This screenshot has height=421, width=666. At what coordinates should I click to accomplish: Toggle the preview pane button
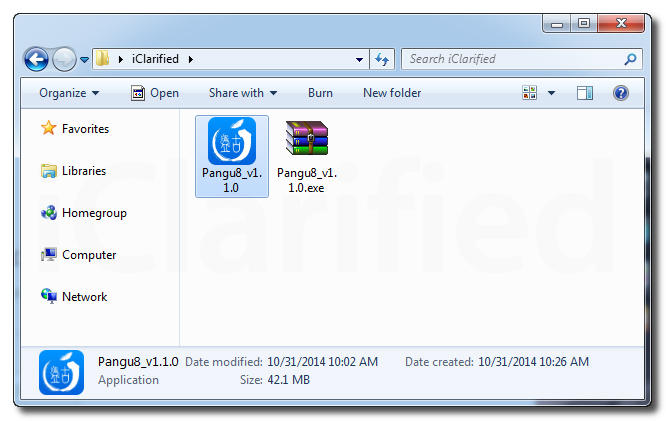point(586,93)
